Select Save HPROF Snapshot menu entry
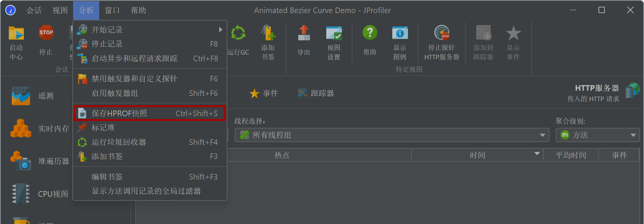This screenshot has height=224, width=644. coord(150,113)
